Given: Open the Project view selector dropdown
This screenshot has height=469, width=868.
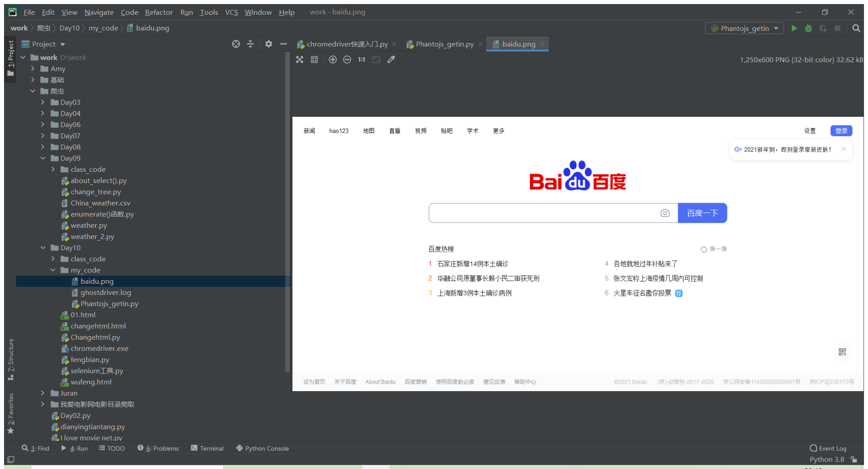Looking at the screenshot, I should (x=44, y=44).
